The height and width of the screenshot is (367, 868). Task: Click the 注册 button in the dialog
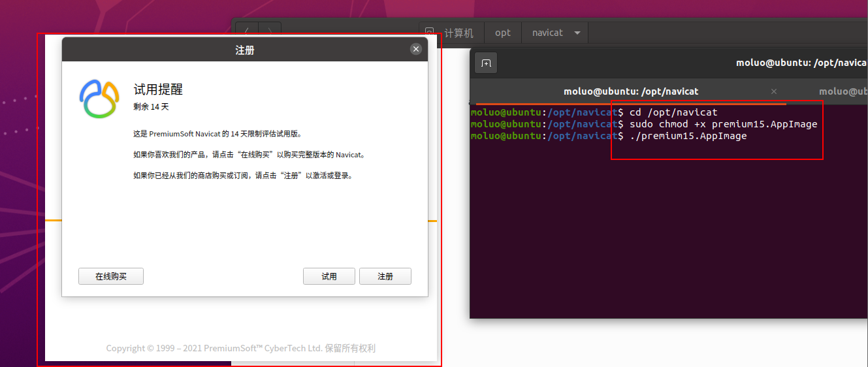coord(385,276)
